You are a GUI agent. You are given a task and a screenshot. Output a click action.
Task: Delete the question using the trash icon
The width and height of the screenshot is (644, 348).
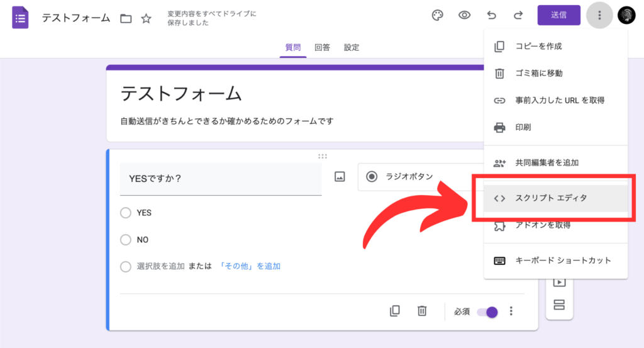point(422,311)
